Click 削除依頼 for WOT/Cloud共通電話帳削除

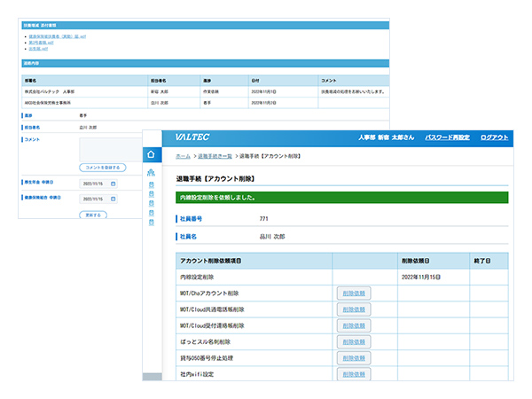coord(354,309)
